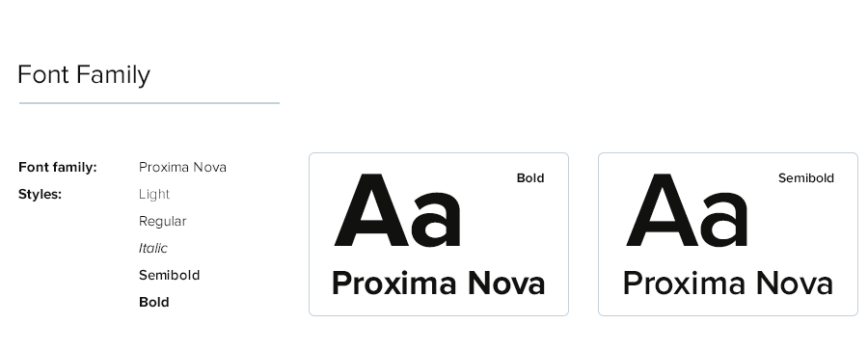Click the Styles: label

40,195
